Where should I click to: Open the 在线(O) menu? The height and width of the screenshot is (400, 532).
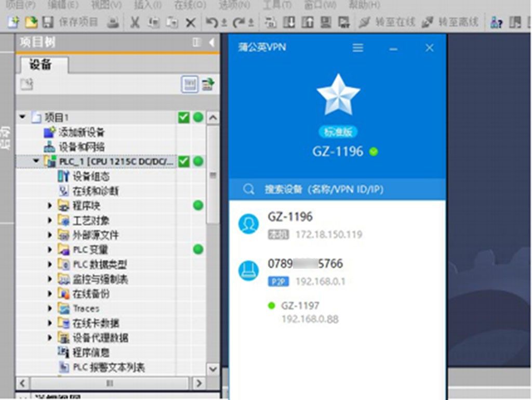[190, 5]
